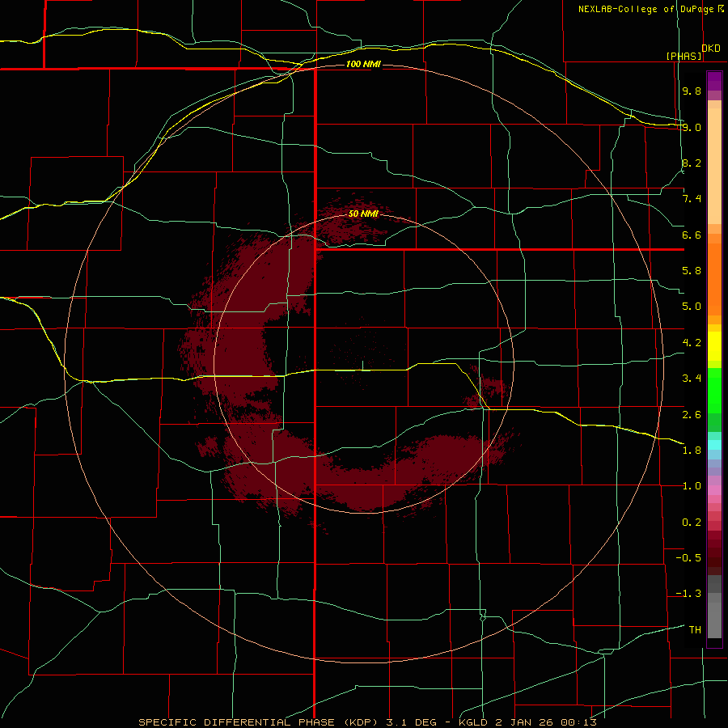Click the 7.4 scale value

[x=692, y=199]
